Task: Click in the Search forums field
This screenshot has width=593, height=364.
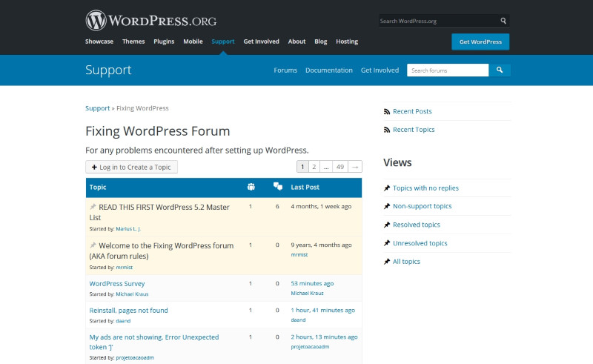Action: [448, 70]
